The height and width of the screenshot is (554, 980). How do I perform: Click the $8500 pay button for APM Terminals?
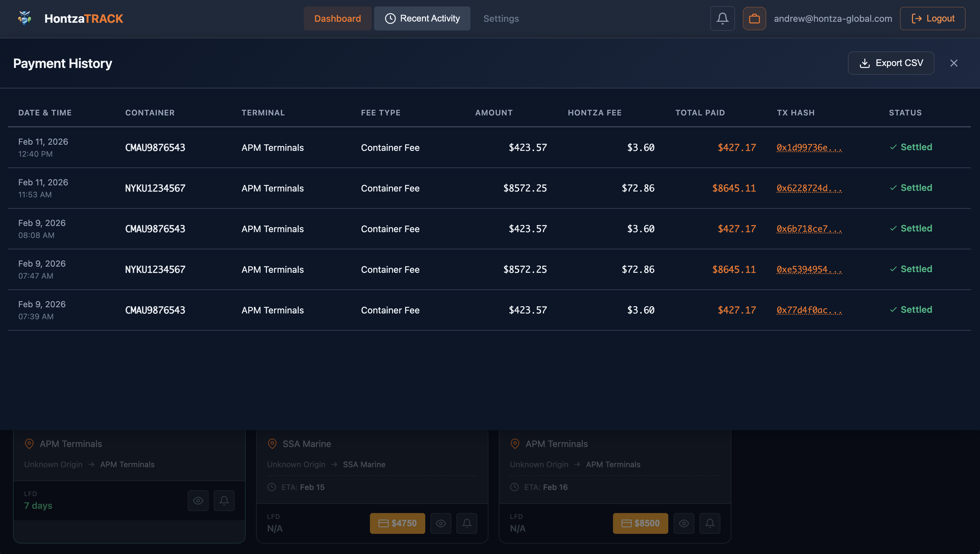coord(640,523)
